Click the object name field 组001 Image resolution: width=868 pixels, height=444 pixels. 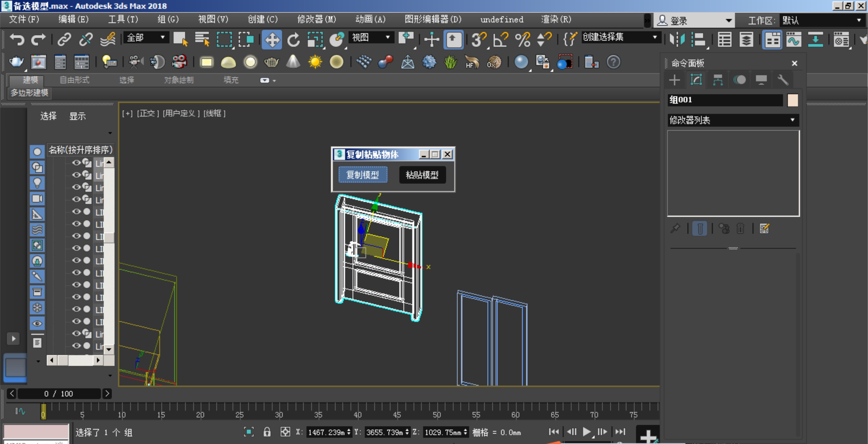725,100
